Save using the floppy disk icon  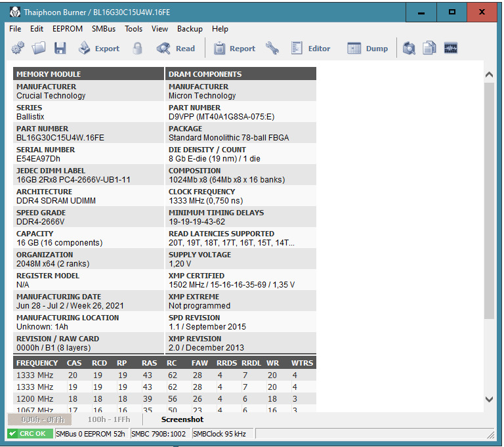(60, 48)
